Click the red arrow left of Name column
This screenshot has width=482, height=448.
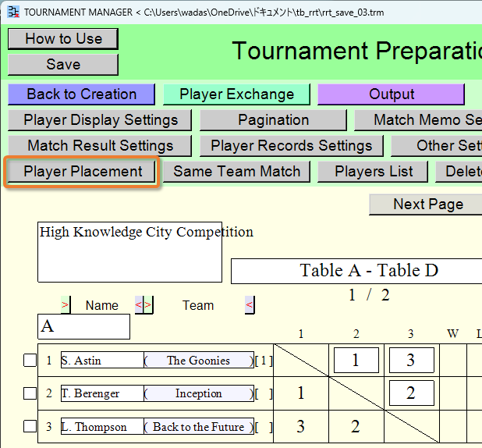(x=66, y=305)
